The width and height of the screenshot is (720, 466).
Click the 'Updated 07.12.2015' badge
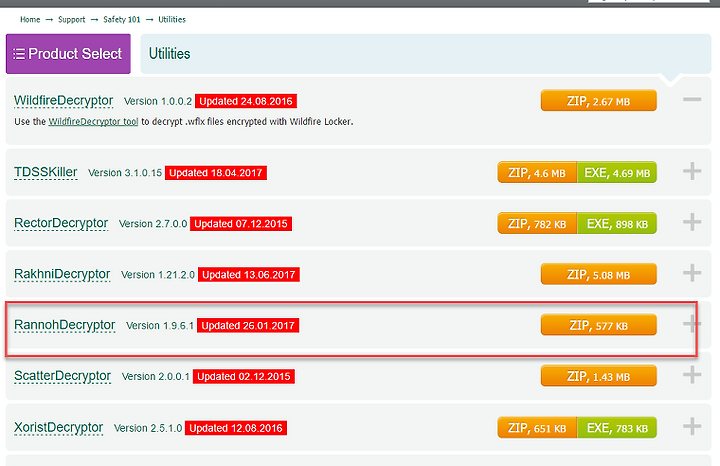point(241,224)
